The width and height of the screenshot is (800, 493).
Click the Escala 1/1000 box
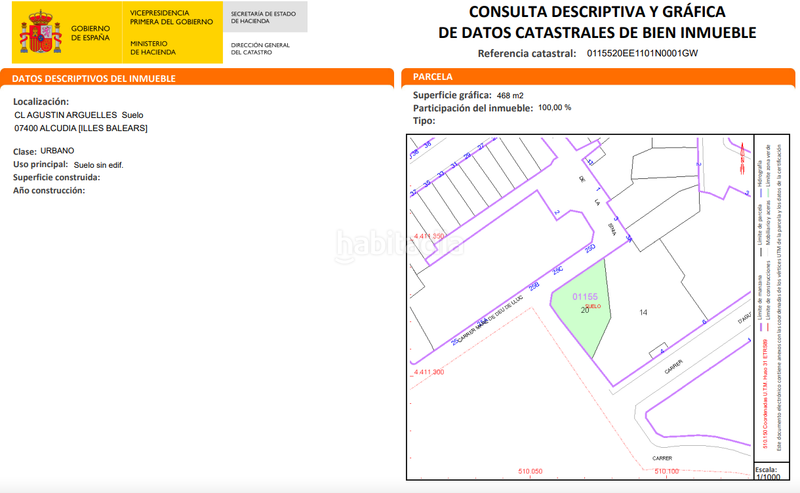[766, 473]
